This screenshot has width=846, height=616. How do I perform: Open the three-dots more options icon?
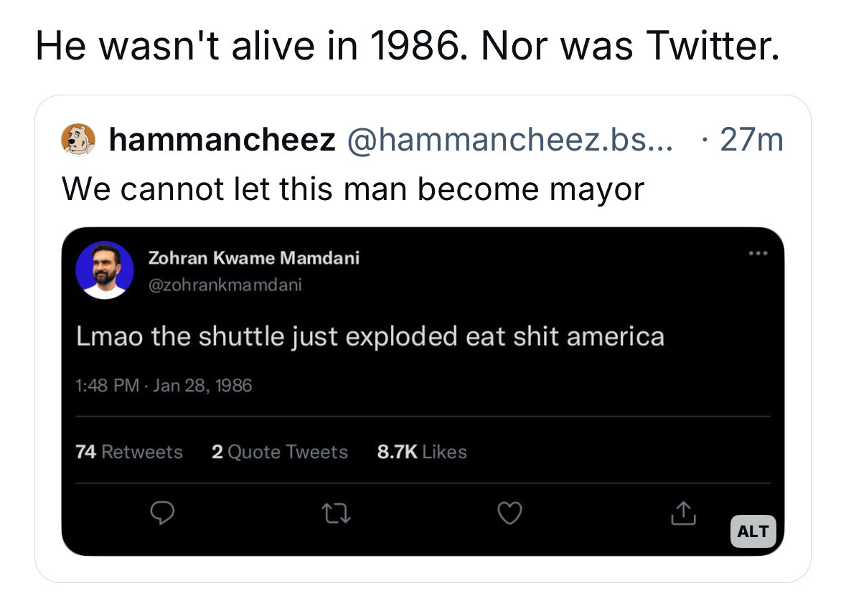(756, 253)
